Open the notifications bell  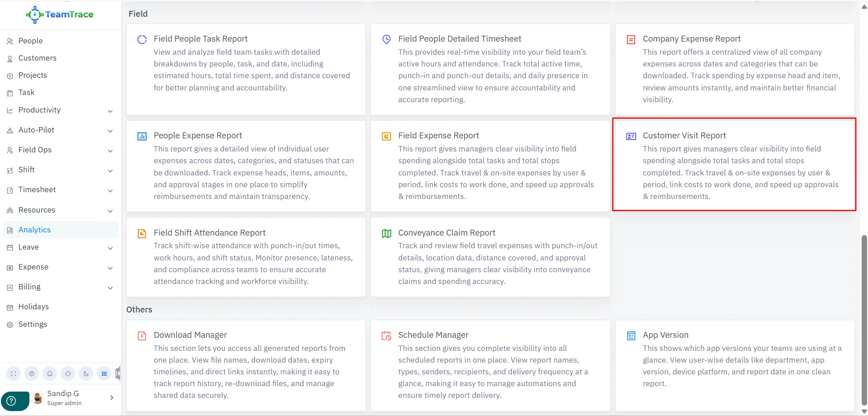point(50,373)
